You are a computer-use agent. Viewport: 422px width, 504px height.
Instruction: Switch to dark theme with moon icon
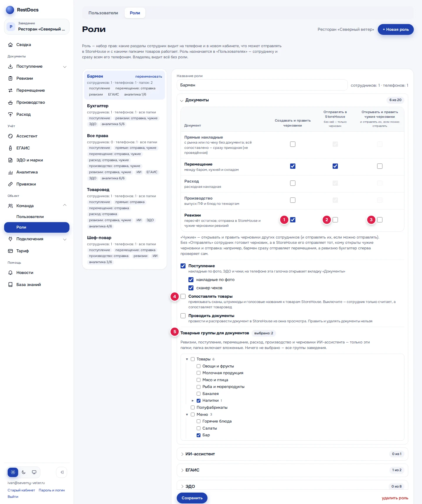pos(24,472)
